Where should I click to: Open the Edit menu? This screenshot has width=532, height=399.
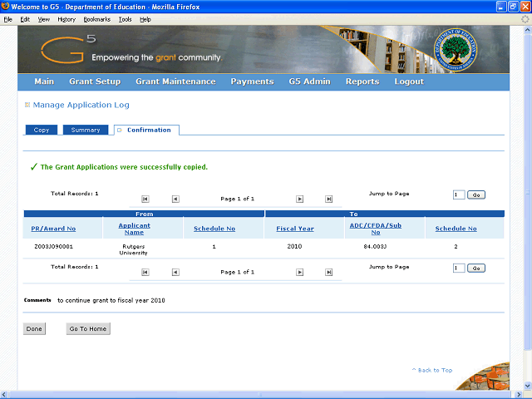25,19
